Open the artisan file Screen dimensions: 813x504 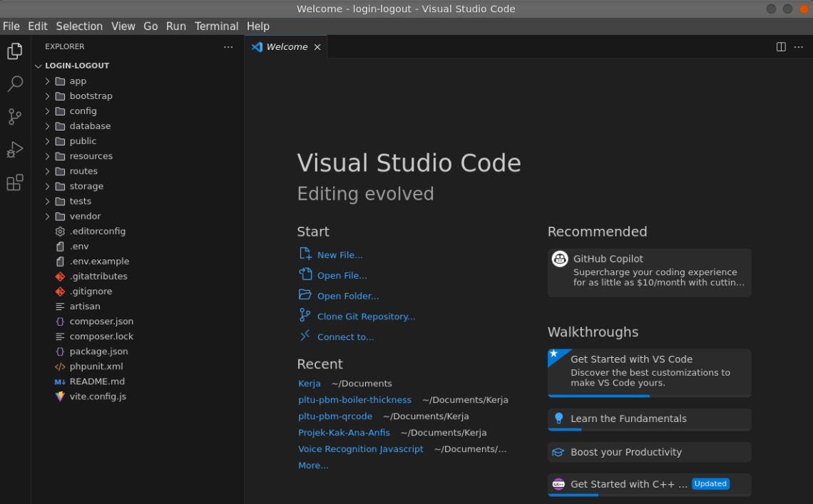[x=85, y=307]
